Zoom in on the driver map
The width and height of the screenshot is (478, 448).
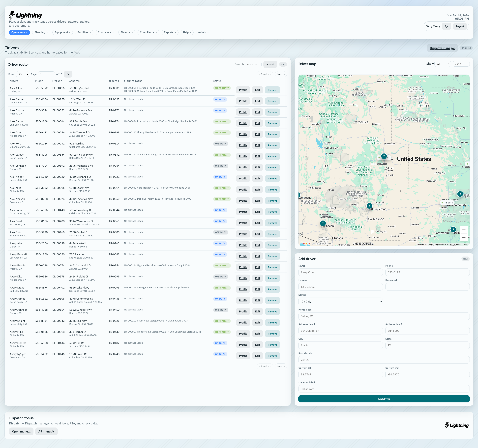point(464,230)
